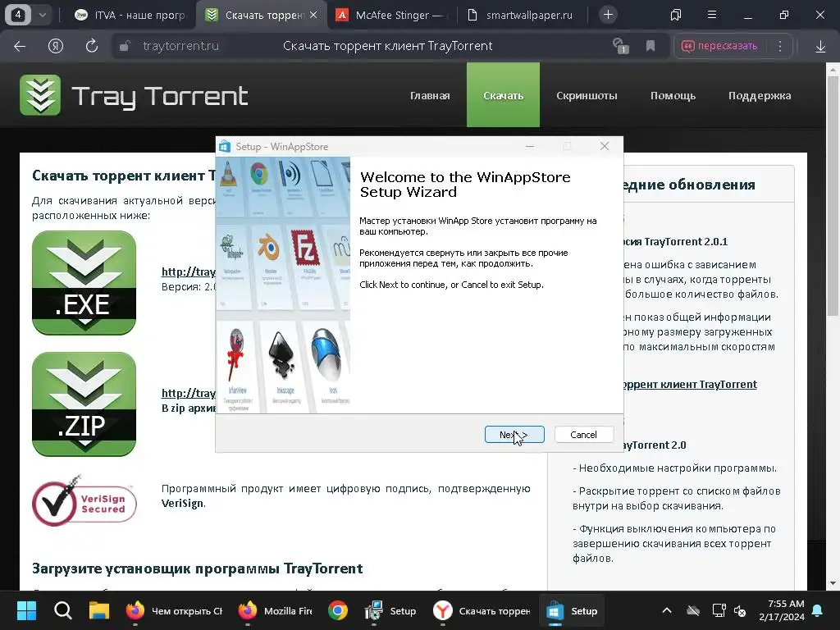Screen dimensions: 840x630
Task: Switch to Mozilla Firefox taskbar window
Action: tap(276, 610)
